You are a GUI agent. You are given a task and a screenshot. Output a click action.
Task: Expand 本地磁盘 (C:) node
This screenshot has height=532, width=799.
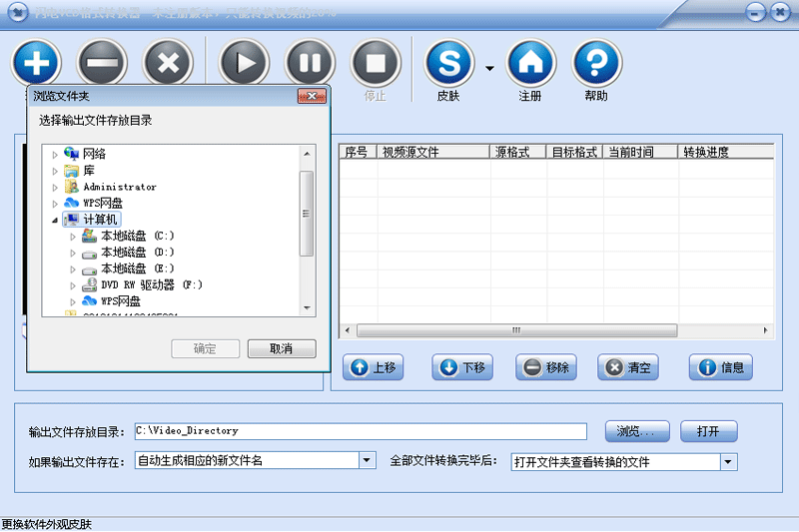[73, 237]
